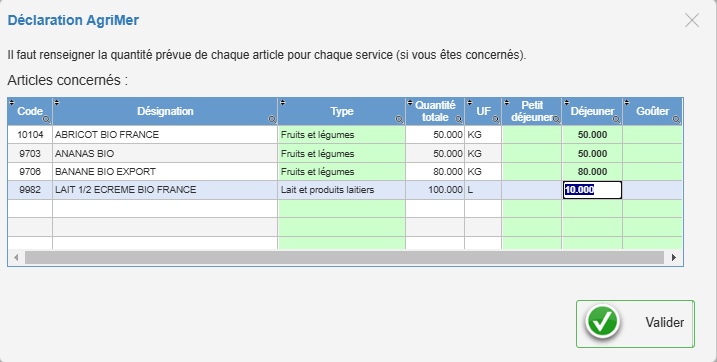Click code cell 9703
This screenshot has height=362, width=717.
(30, 154)
